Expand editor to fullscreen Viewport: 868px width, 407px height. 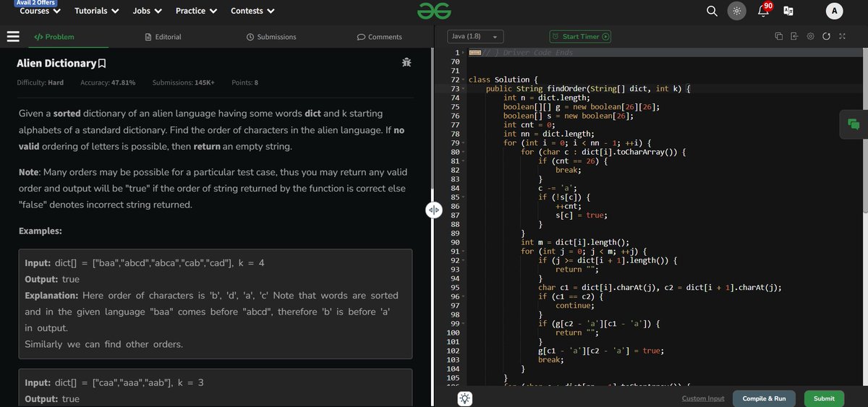tap(842, 36)
